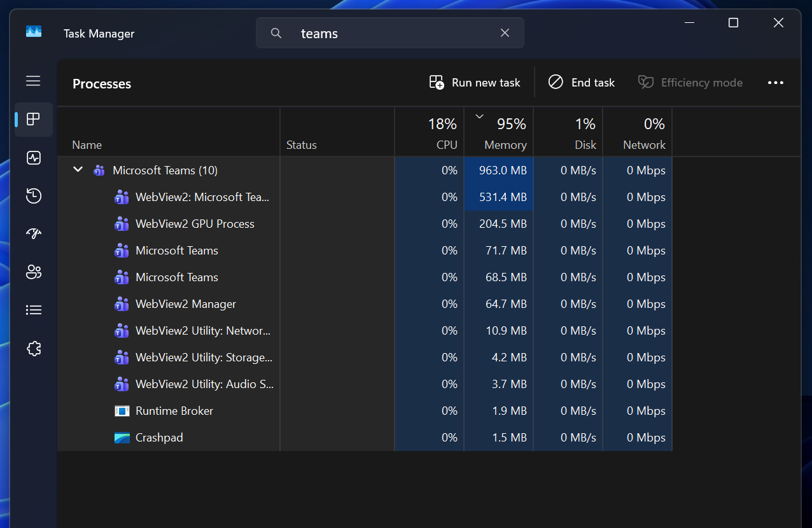812x528 pixels.
Task: Click the Audio Service process icon
Action: (x=122, y=384)
